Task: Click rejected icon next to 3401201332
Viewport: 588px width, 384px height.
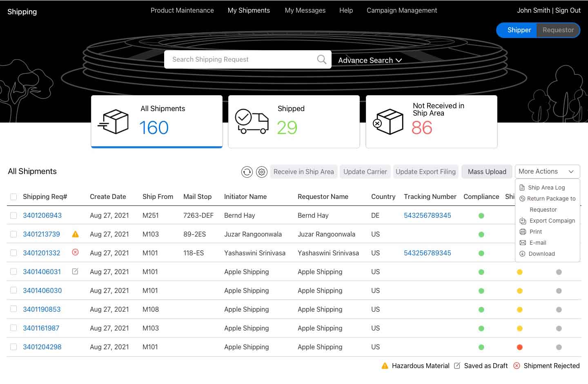Action: (x=75, y=252)
